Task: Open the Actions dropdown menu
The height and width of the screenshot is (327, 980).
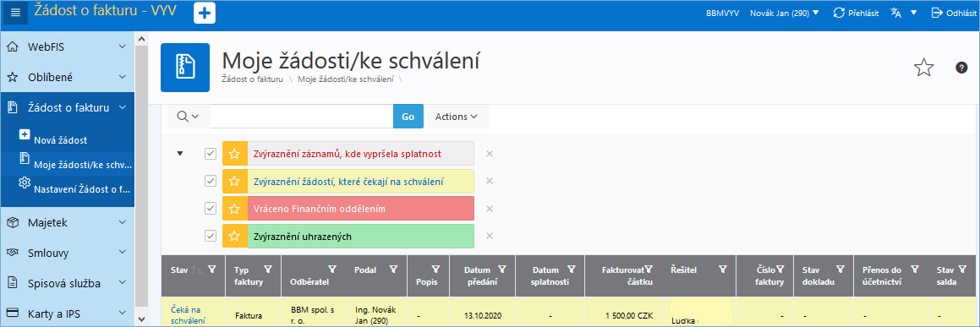Action: coord(457,116)
